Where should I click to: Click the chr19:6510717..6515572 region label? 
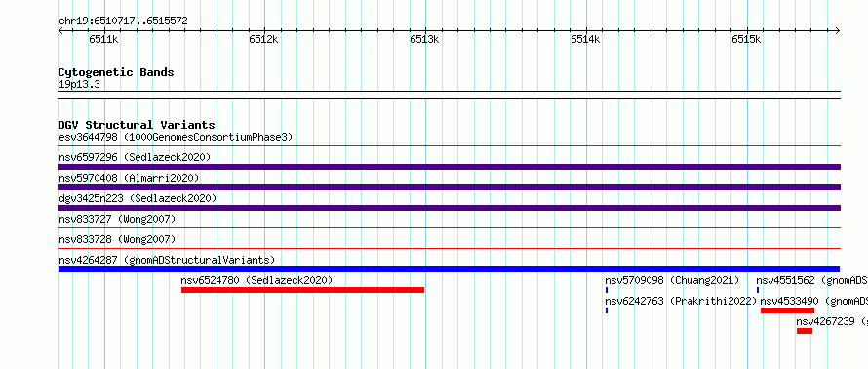(x=123, y=21)
